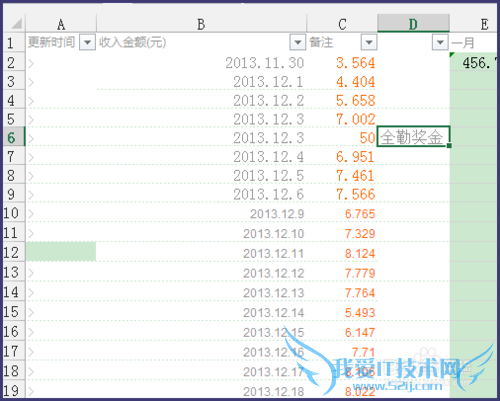Select value cell 5.658
The height and width of the screenshot is (401, 500).
[x=342, y=100]
